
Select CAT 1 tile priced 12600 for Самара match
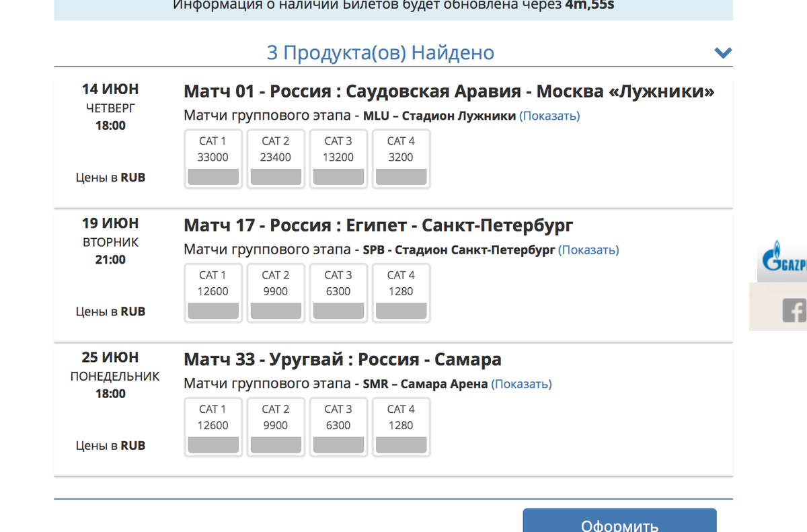[213, 426]
